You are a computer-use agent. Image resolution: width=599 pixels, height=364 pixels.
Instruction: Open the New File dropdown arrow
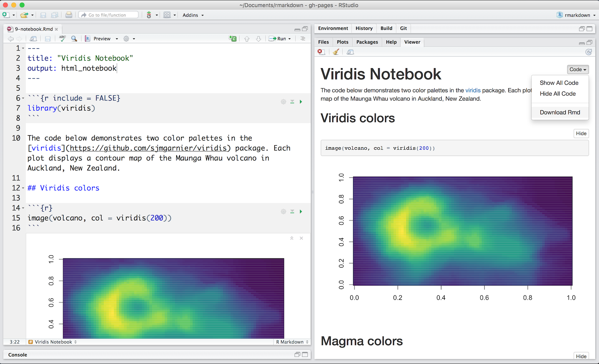click(14, 15)
